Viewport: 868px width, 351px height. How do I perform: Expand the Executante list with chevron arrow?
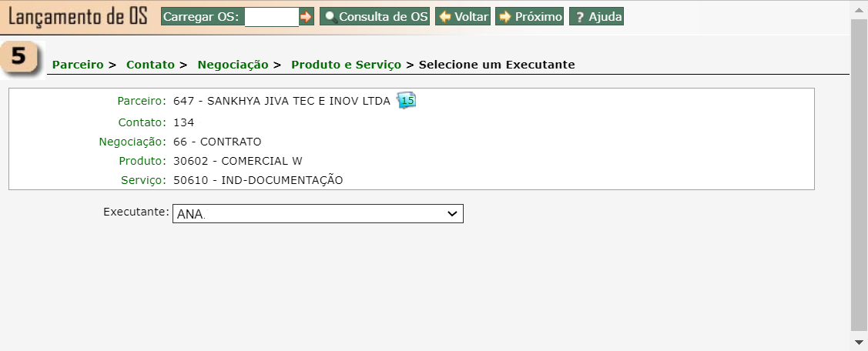451,214
